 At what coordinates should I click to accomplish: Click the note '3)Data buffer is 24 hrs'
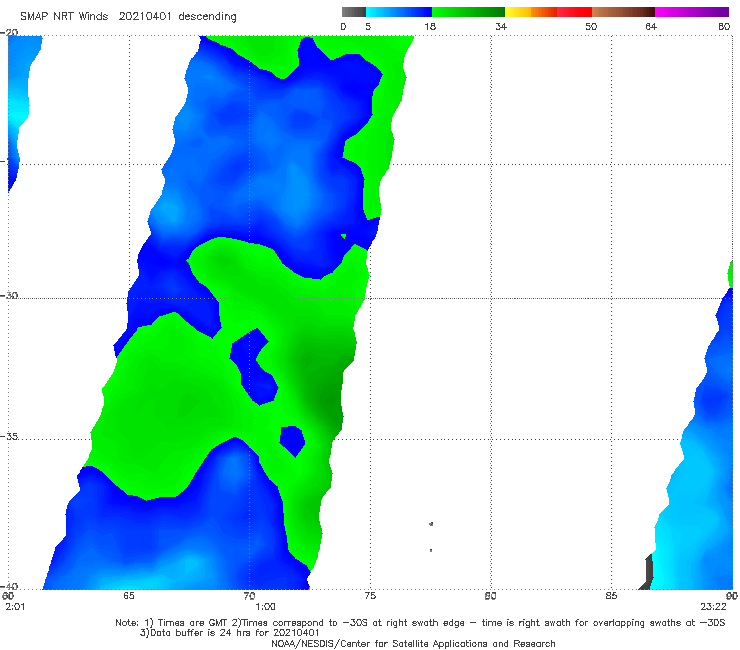coord(229,633)
